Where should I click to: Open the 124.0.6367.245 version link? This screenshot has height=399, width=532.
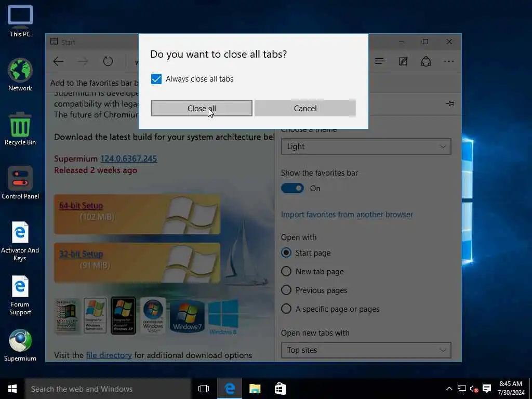click(129, 158)
